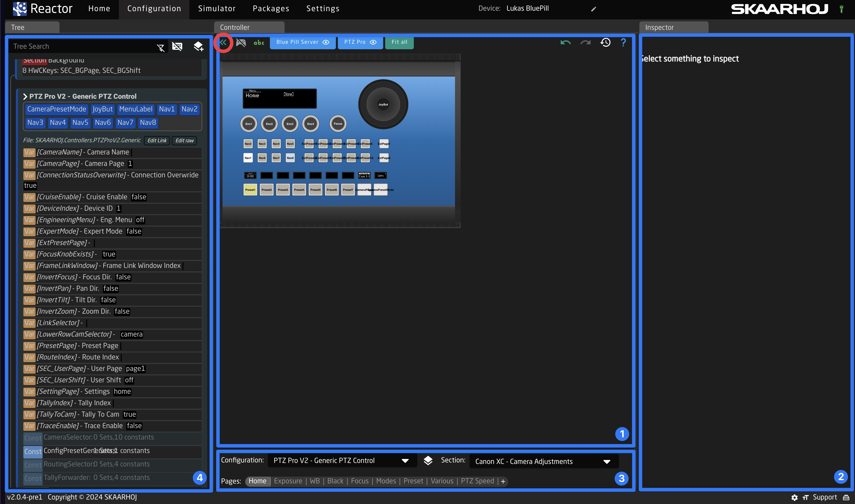855x504 pixels.
Task: Click the history clock icon in Controller toolbar
Action: pyautogui.click(x=605, y=42)
